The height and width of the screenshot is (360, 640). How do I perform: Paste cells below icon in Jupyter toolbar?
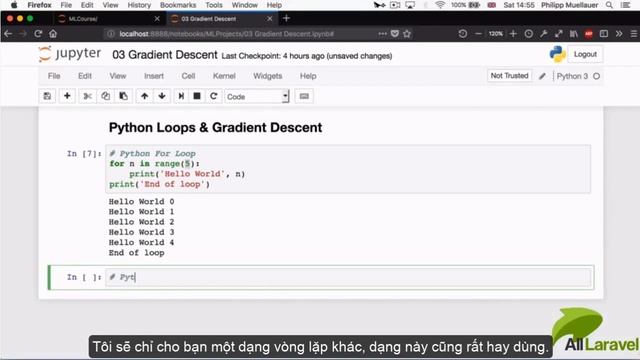pos(123,96)
